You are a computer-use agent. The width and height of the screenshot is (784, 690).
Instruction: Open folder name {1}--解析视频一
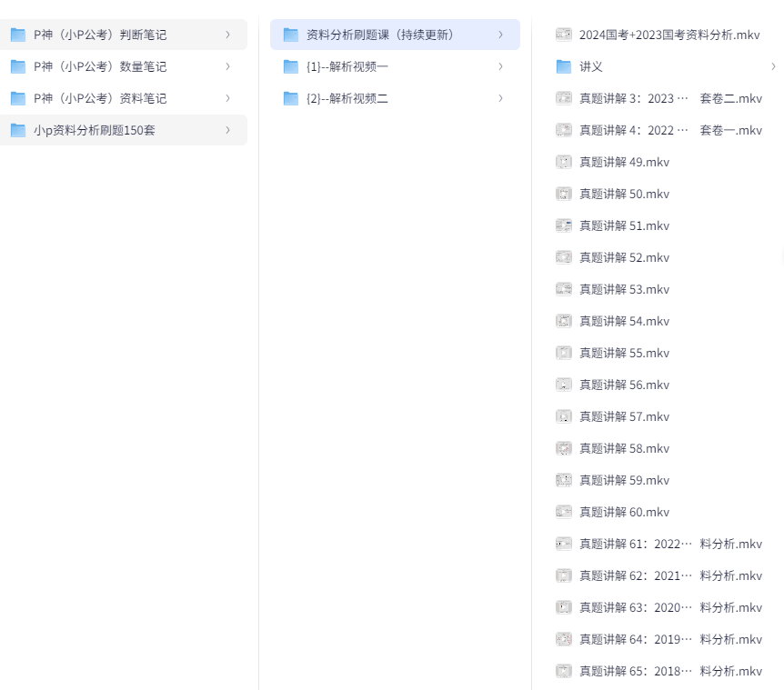[347, 66]
